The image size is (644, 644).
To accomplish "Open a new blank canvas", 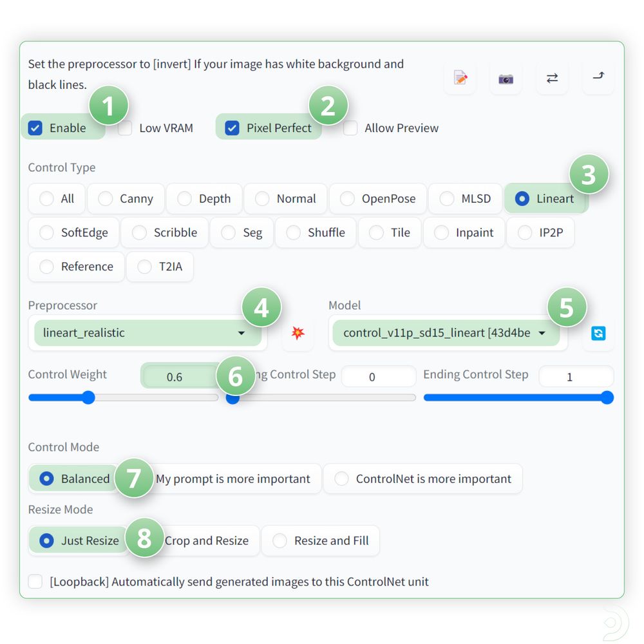I will click(x=460, y=77).
